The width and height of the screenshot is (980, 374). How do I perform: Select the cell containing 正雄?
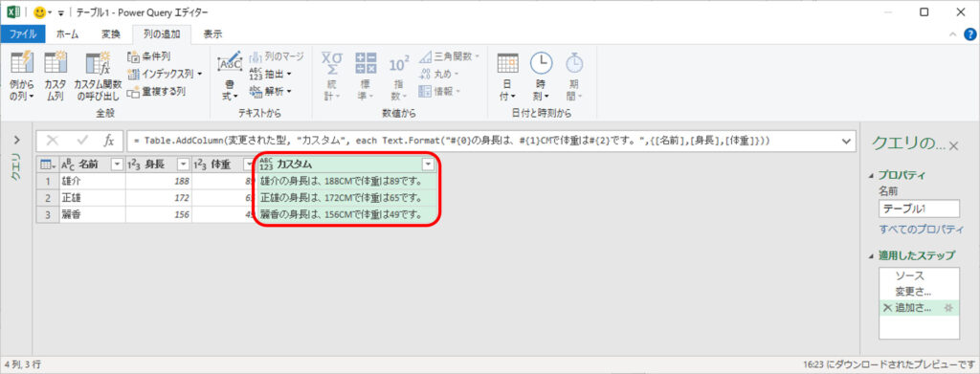[92, 198]
